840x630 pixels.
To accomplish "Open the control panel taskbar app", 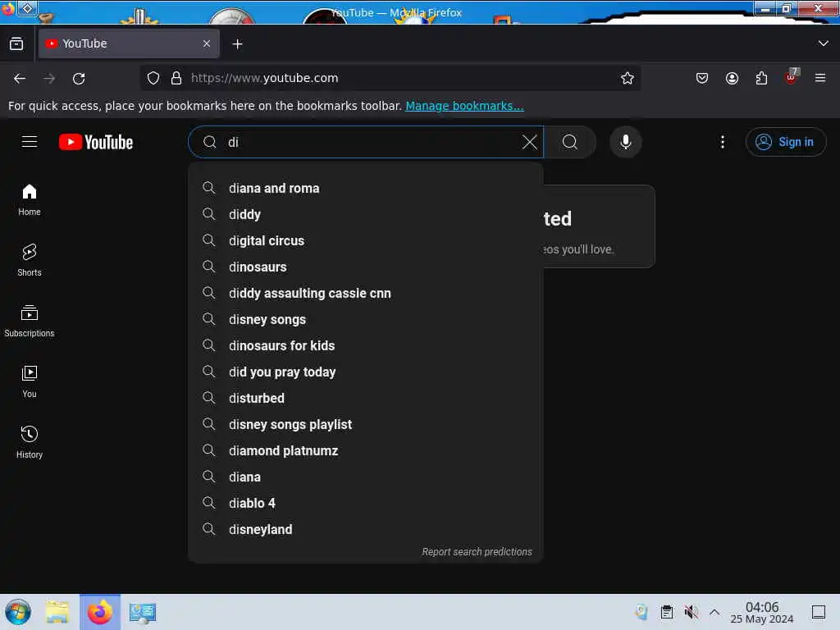I will click(x=143, y=613).
